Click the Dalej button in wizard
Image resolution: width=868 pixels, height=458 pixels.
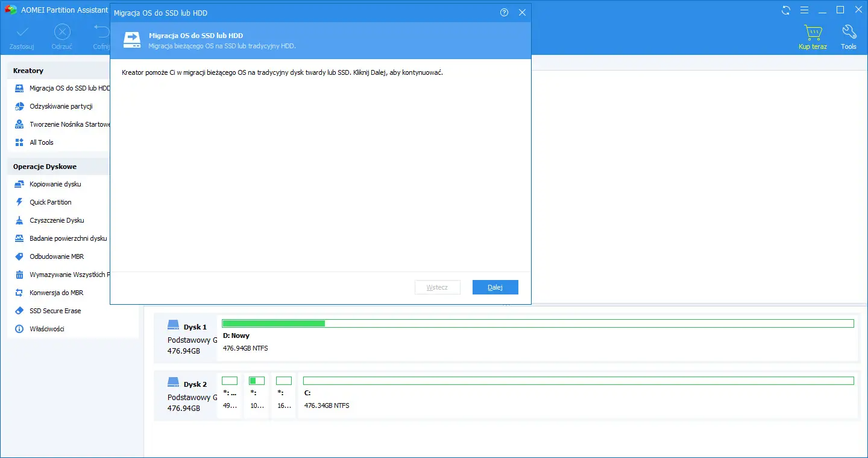coord(495,287)
